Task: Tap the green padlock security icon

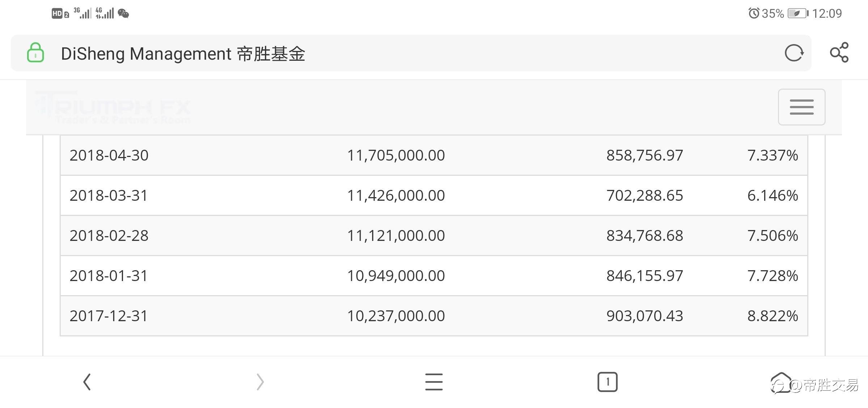Action: coord(35,53)
